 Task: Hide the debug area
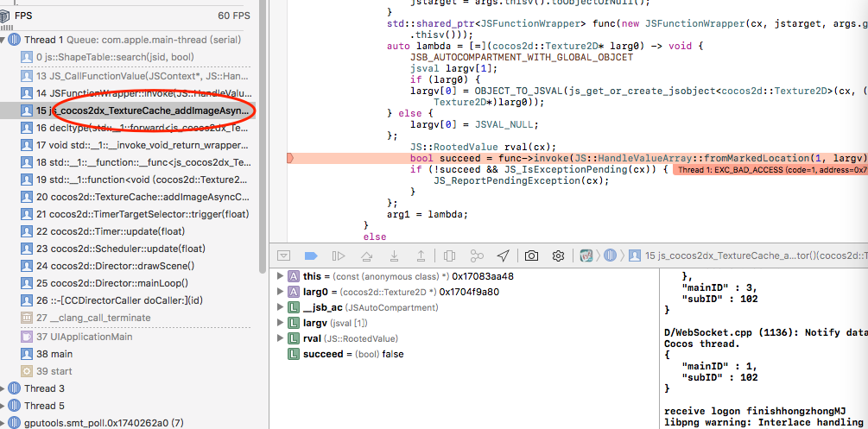pyautogui.click(x=284, y=256)
